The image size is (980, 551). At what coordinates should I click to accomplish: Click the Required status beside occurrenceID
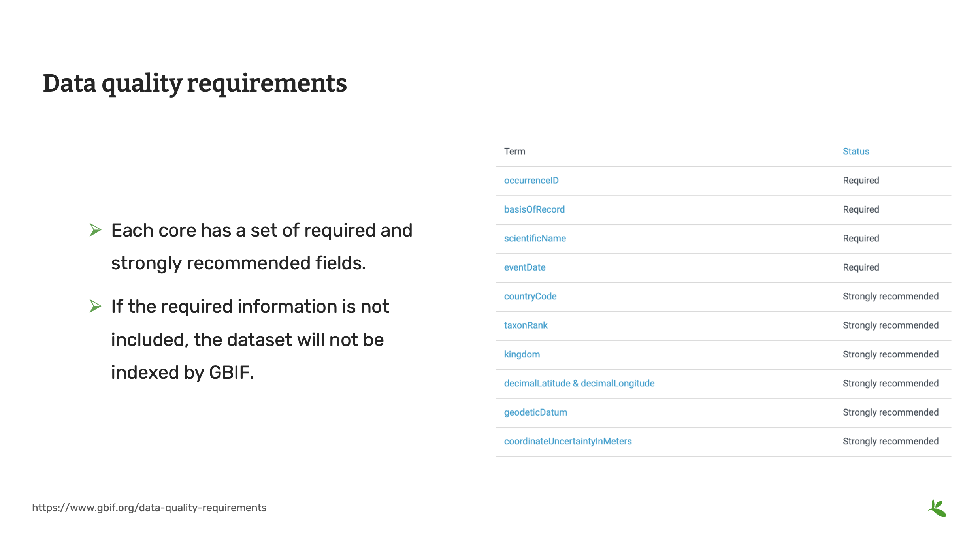pyautogui.click(x=861, y=180)
